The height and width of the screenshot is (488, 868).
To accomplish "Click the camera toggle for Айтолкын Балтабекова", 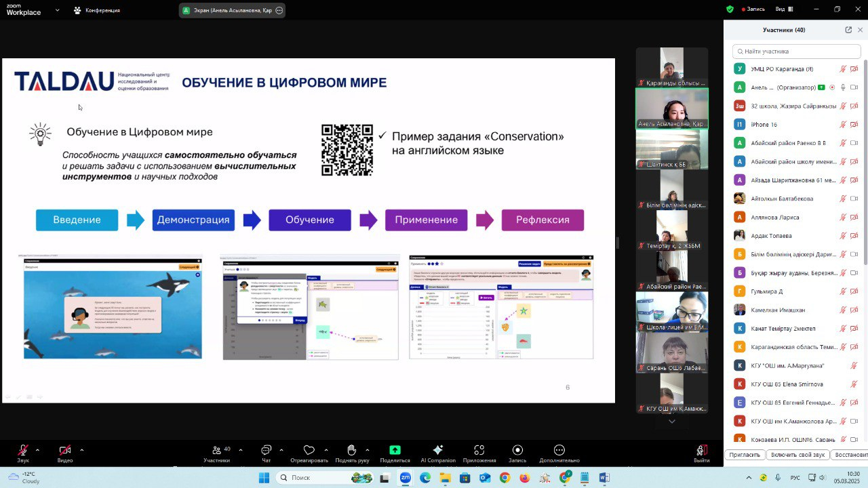I will pos(852,198).
